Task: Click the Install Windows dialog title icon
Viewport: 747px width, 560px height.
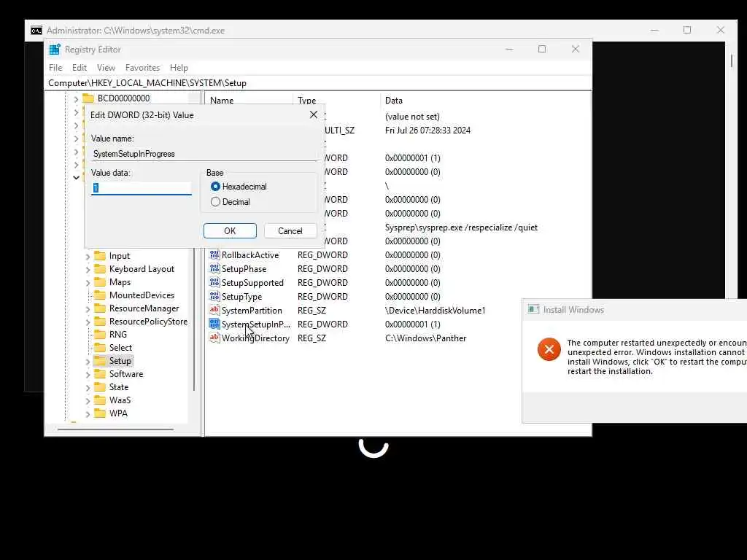Action: click(533, 309)
